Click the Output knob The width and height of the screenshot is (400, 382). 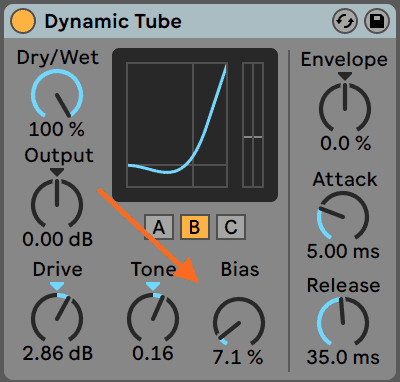[x=57, y=203]
